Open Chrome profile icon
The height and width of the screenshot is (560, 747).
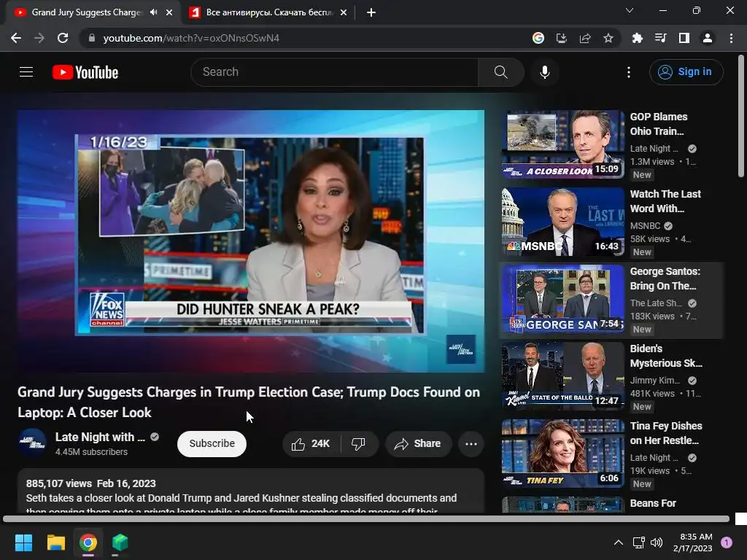click(x=708, y=38)
